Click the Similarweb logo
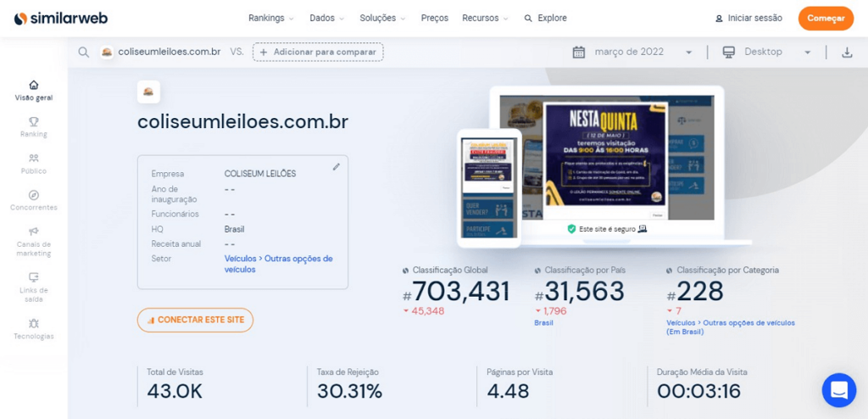This screenshot has width=868, height=419. 61,19
